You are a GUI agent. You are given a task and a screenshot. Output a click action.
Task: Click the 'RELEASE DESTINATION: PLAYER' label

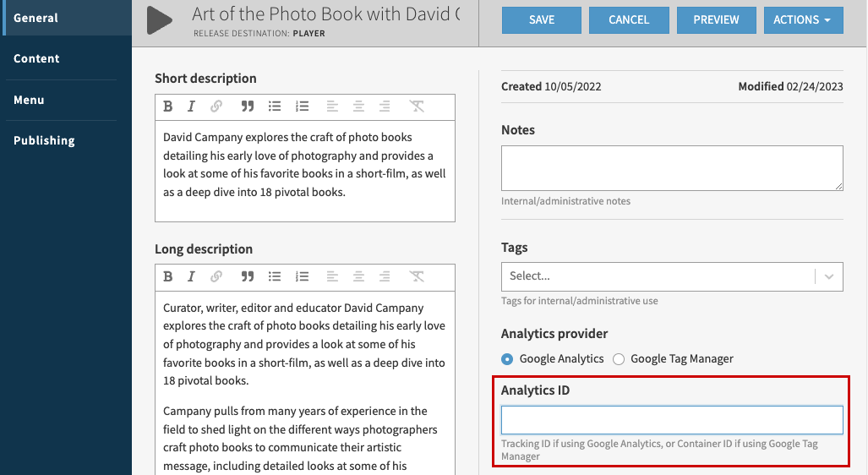pyautogui.click(x=259, y=34)
